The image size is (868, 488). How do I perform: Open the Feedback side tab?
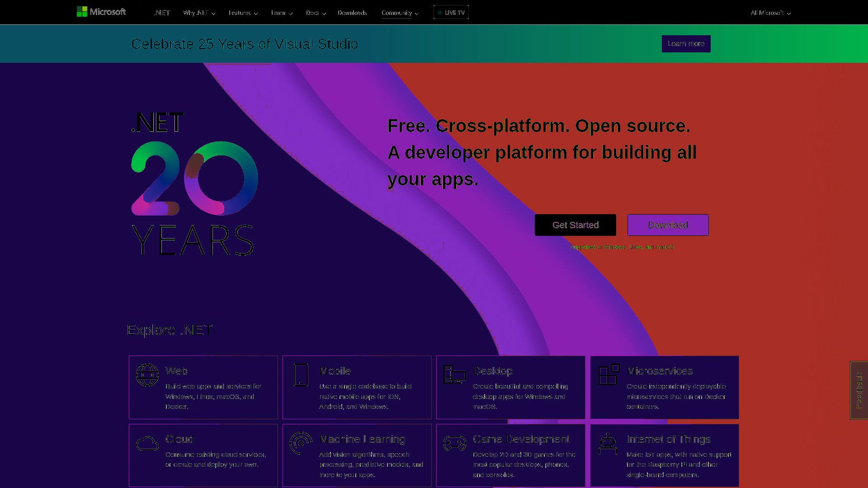coord(859,390)
